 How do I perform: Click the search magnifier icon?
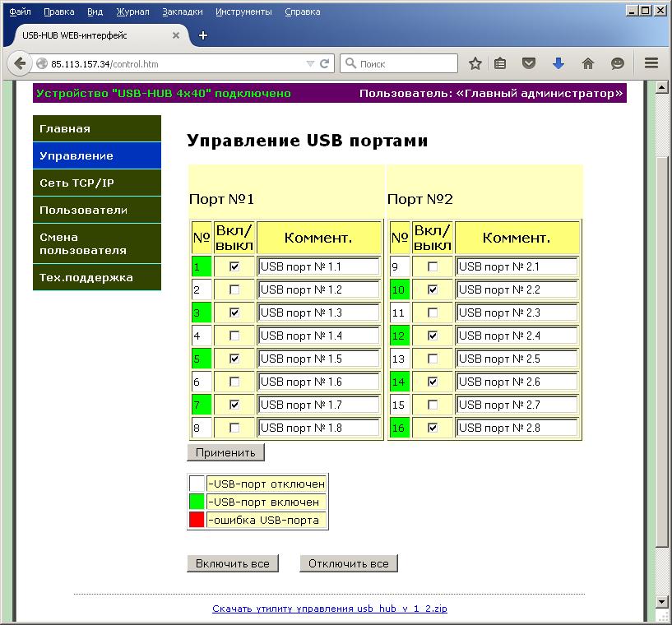click(x=350, y=63)
